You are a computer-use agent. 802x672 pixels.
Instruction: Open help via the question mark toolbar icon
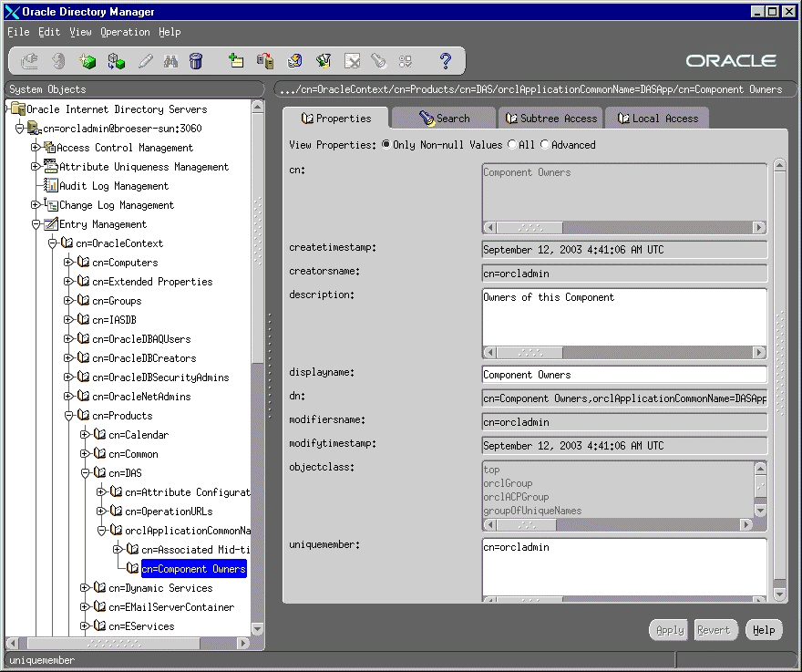coord(445,60)
